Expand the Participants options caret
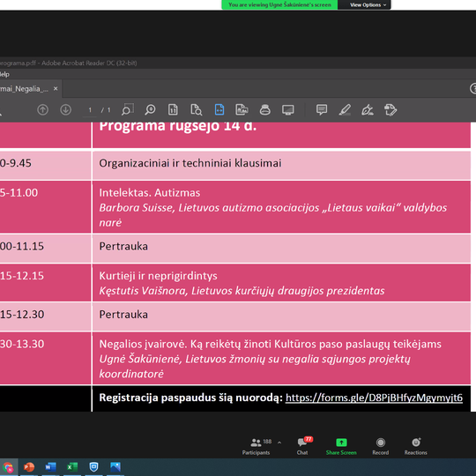The height and width of the screenshot is (476, 476). 279,443
